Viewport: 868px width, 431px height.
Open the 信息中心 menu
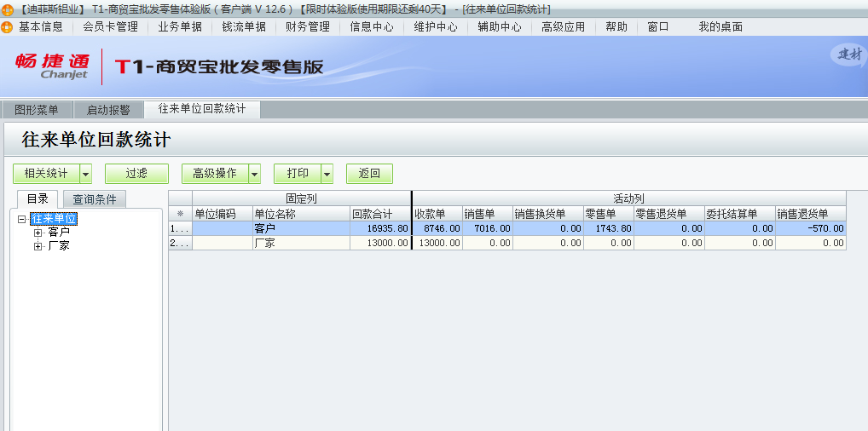click(x=372, y=26)
